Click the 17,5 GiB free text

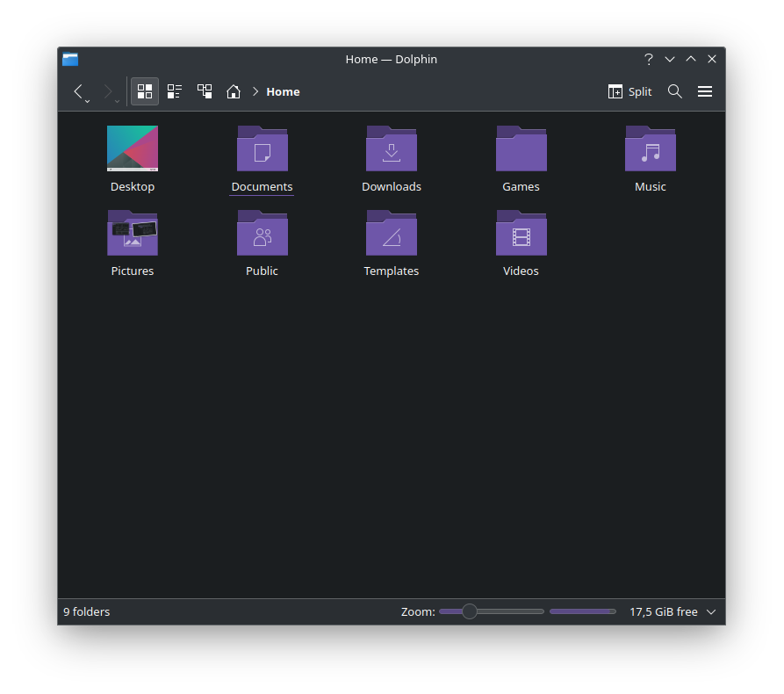click(664, 612)
